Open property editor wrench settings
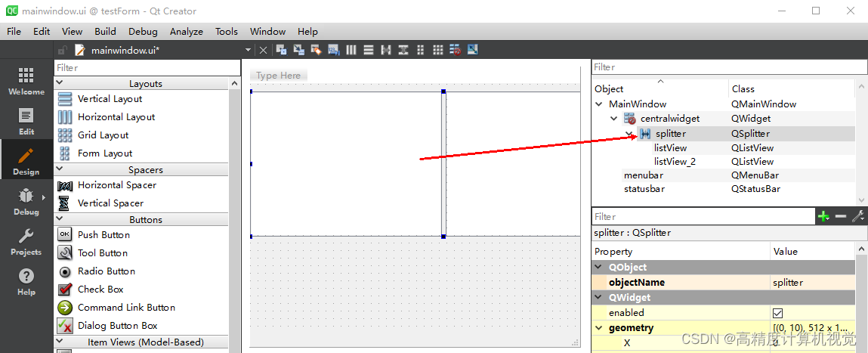 point(858,216)
